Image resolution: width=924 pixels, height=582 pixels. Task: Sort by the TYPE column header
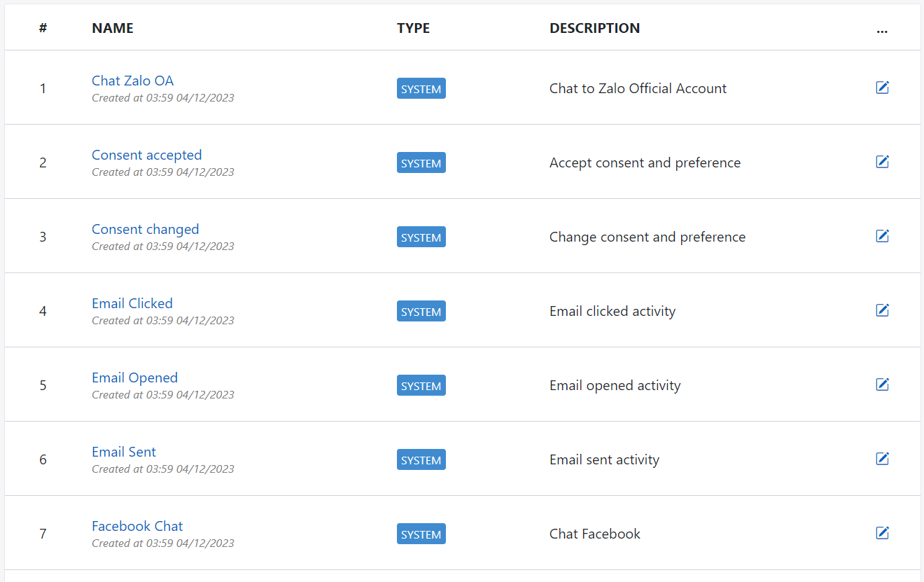[x=413, y=28]
